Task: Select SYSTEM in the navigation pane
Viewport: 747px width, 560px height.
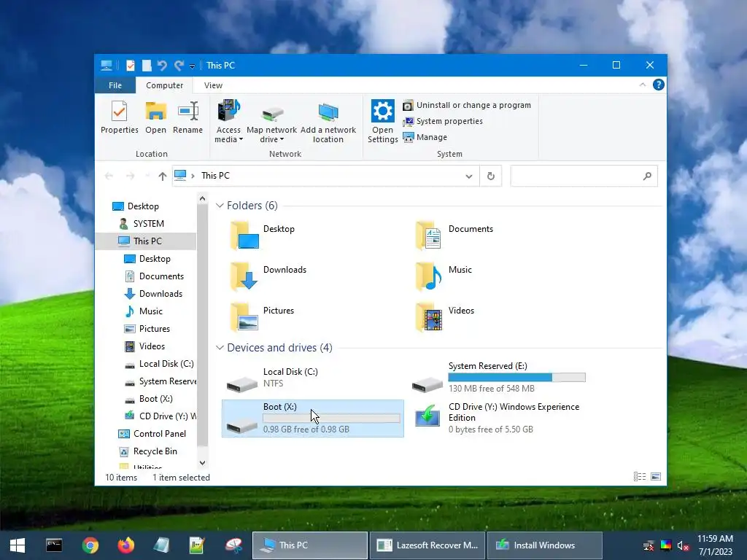Action: click(x=148, y=224)
